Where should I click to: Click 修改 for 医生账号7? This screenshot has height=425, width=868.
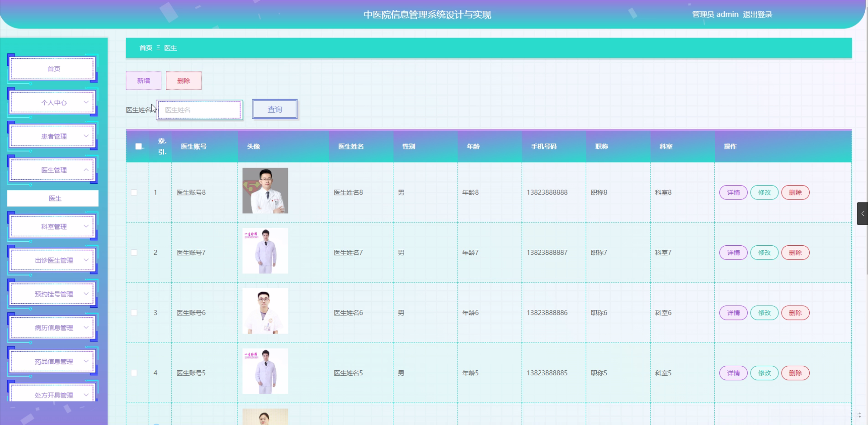click(x=764, y=253)
